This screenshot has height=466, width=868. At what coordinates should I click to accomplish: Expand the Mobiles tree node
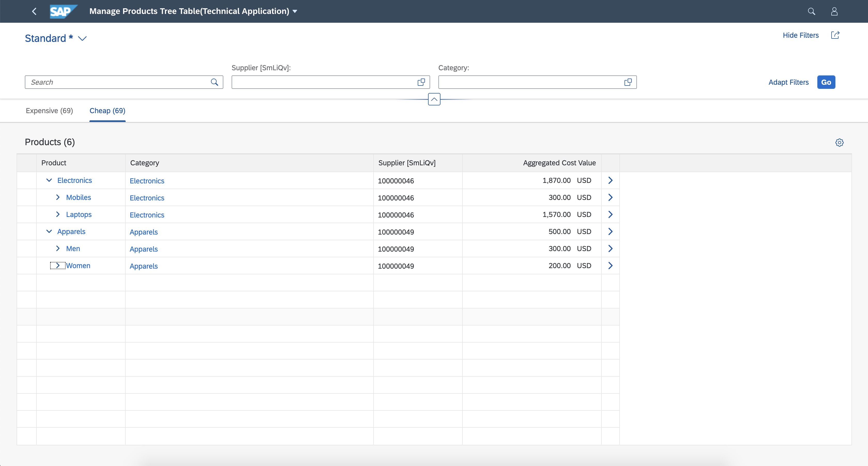pyautogui.click(x=58, y=197)
